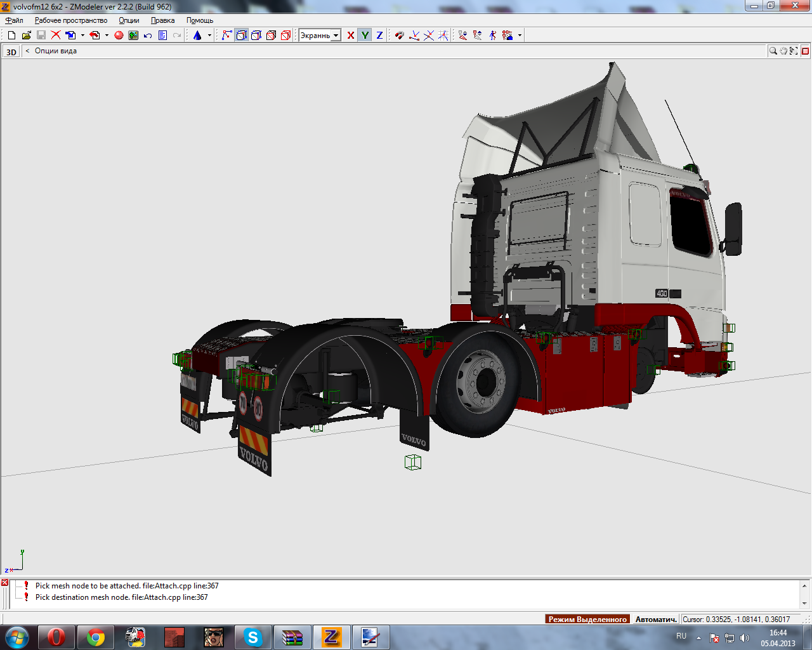Open the Помощь menu

tap(200, 20)
